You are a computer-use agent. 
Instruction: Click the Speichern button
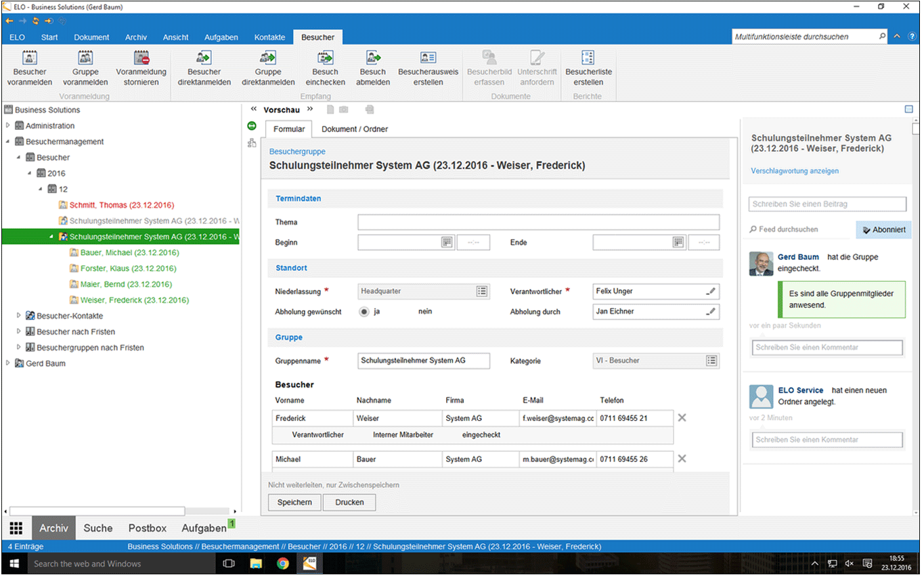[294, 503]
